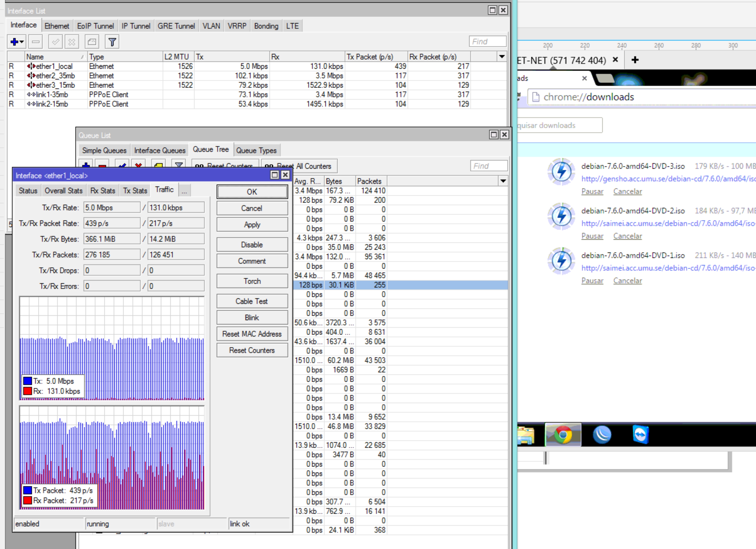Click the Apply button in interface dialog

pos(251,224)
